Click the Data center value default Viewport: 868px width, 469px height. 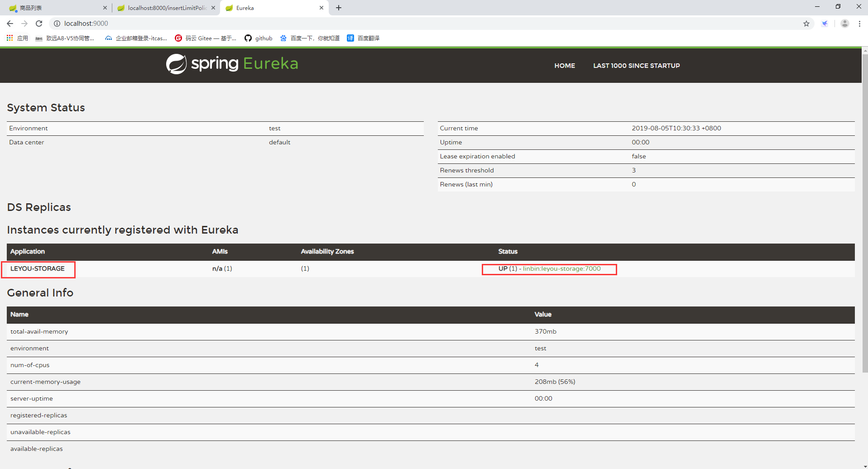279,142
